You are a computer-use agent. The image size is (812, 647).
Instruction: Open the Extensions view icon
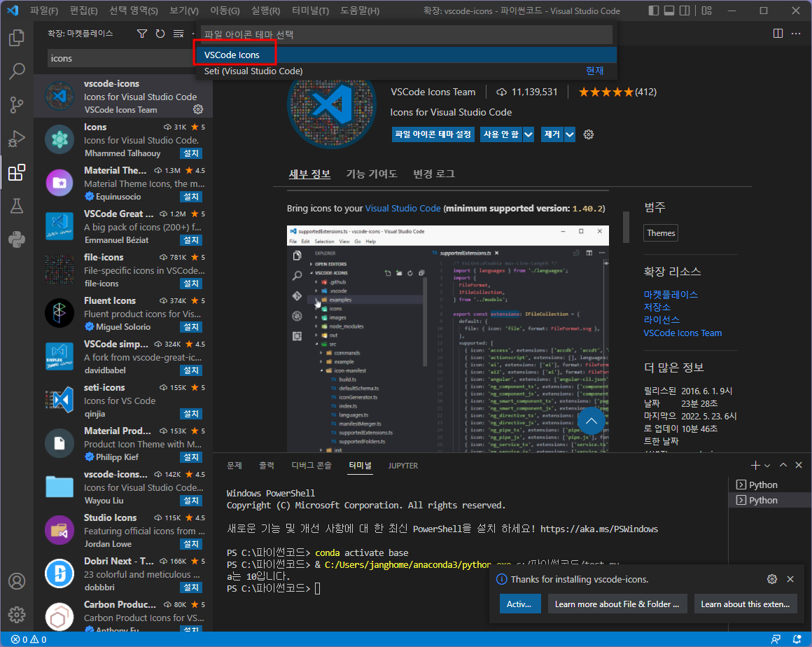17,172
